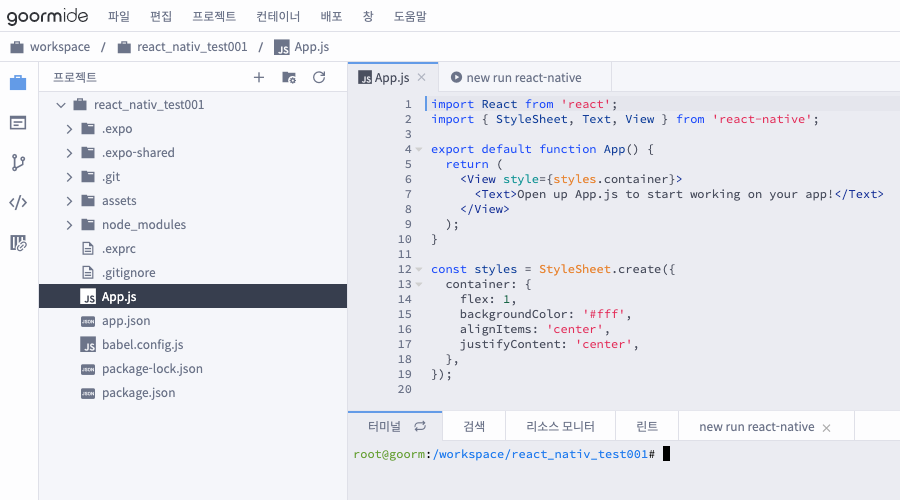Switch to new run react-native editor tab

tap(524, 77)
